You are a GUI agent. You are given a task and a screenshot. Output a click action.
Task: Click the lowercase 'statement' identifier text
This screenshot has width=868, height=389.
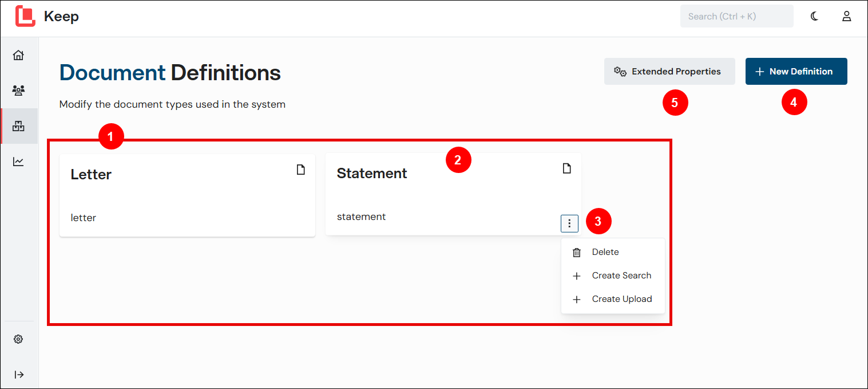[361, 217]
